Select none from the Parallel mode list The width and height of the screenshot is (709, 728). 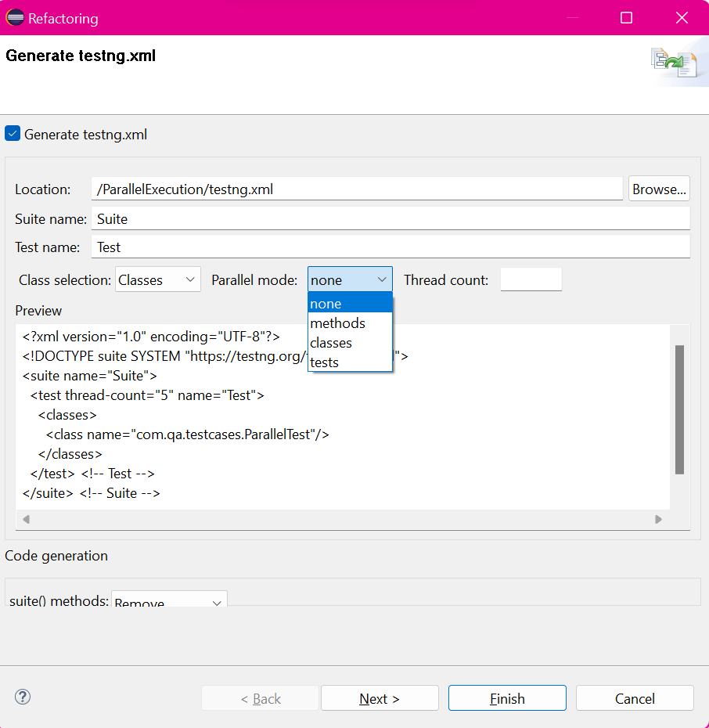click(326, 303)
